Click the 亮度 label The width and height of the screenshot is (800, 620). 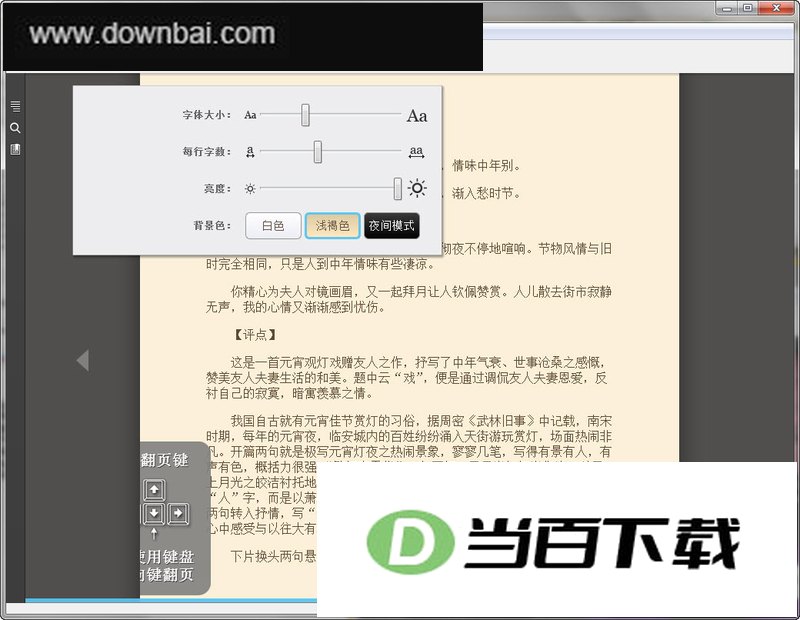[x=217, y=189]
